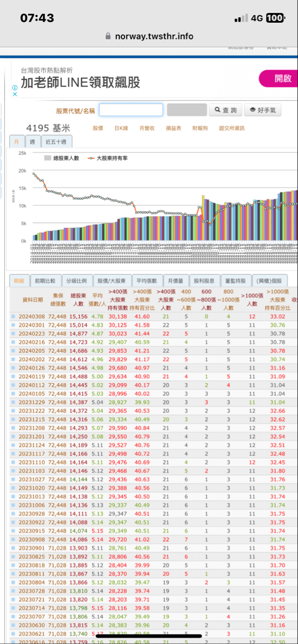Open the 前期比較 tab
This screenshot has width=298, height=644.
(x=45, y=281)
